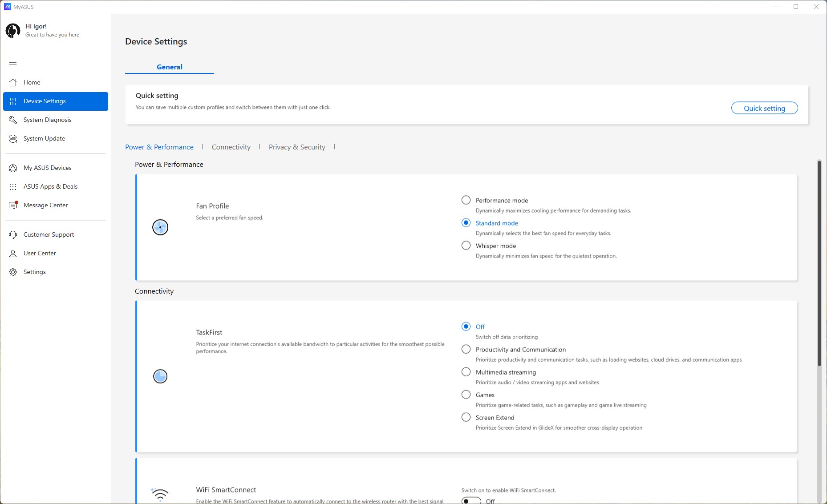This screenshot has width=827, height=504.
Task: Select Whisper mode fan profile
Action: (x=466, y=246)
